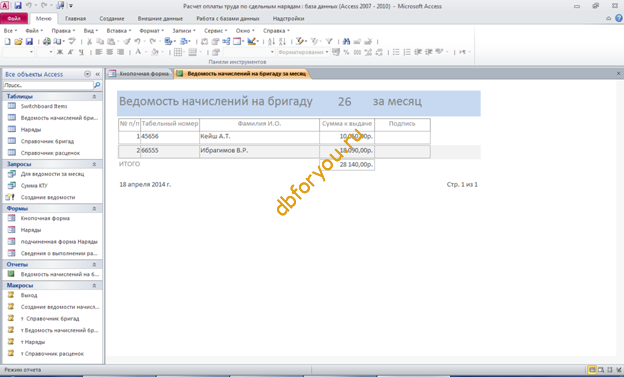
Task: Collapse the Таблицы group in navigation pane
Action: [94, 97]
